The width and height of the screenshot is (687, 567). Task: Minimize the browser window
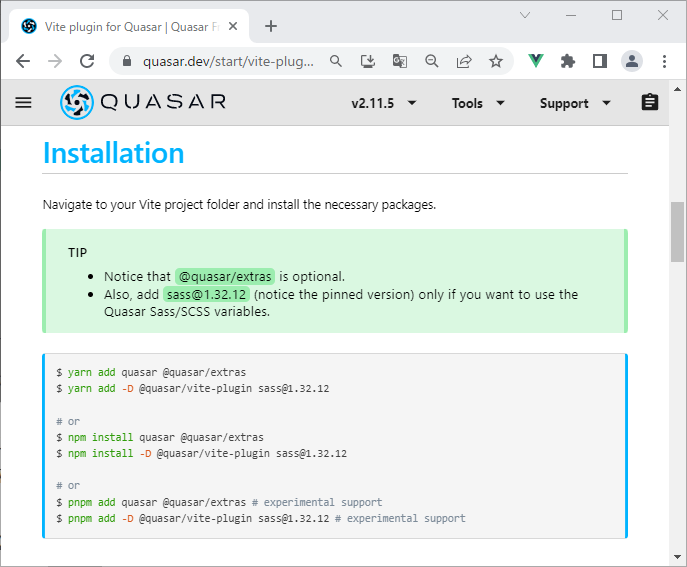pyautogui.click(x=571, y=15)
